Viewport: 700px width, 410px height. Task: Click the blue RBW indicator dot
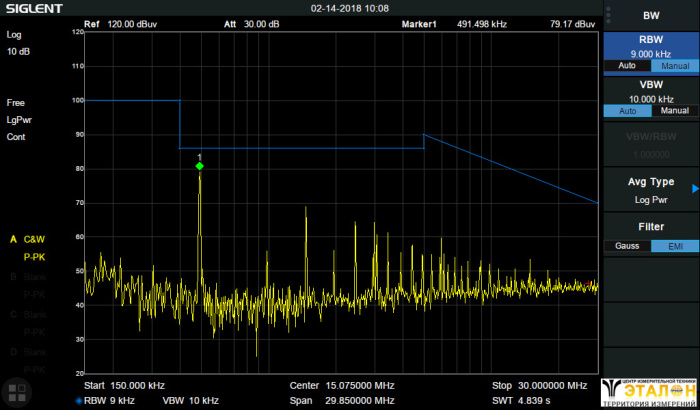[x=79, y=401]
